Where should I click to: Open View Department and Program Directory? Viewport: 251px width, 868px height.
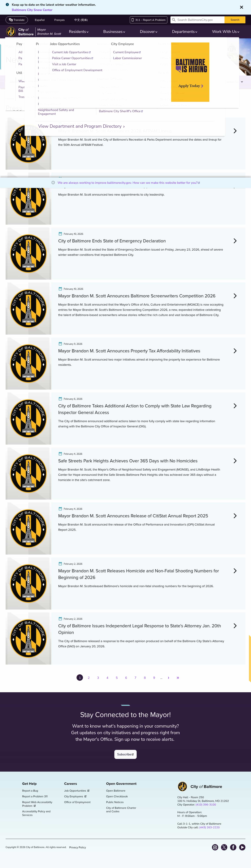(81, 126)
